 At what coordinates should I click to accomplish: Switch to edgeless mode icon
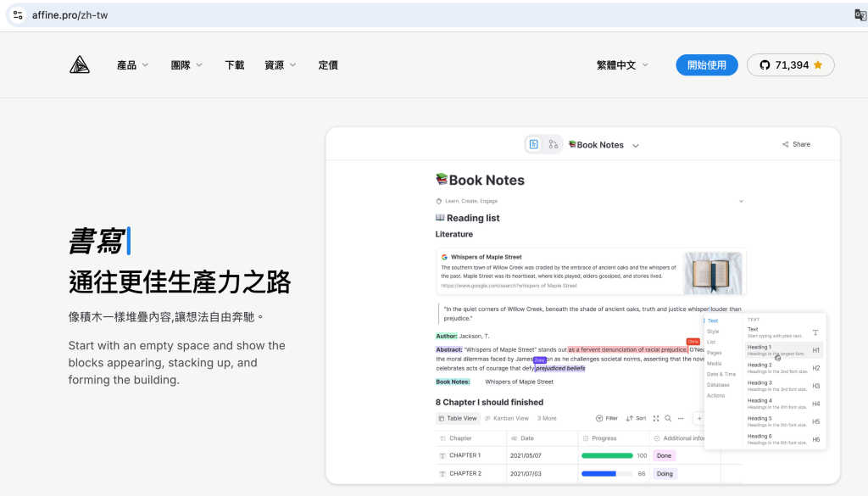click(553, 144)
